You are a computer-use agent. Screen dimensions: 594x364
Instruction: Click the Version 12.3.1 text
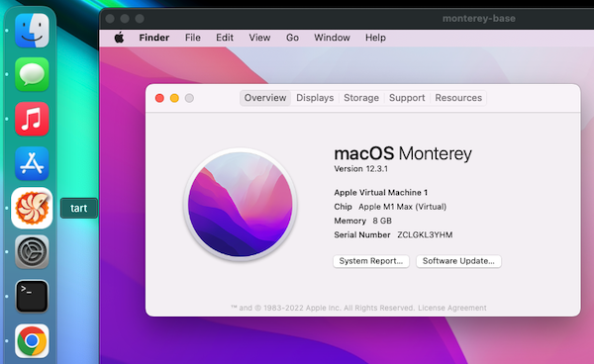(360, 169)
